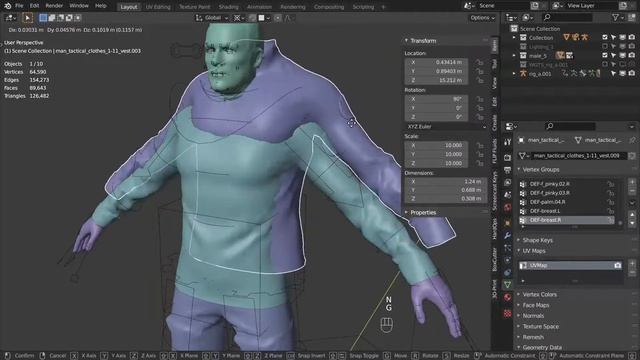Image resolution: width=640 pixels, height=360 pixels.
Task: Expand the male_5 collection in the outliner
Action: coord(514,56)
